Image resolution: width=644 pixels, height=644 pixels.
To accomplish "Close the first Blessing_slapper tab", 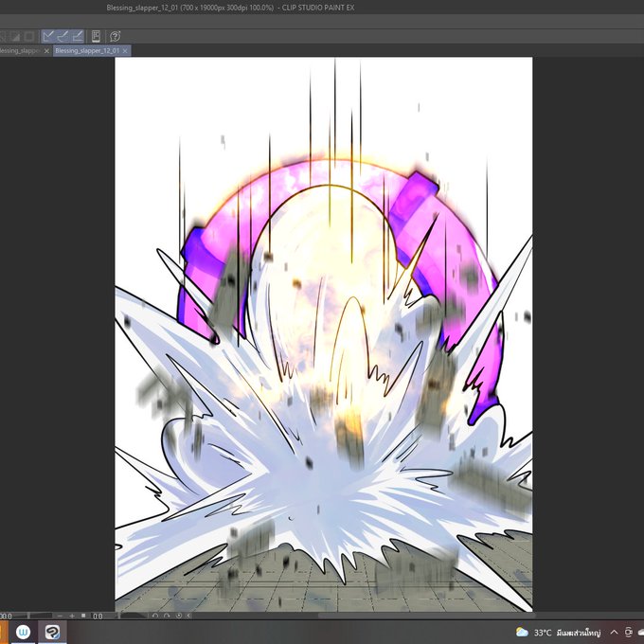I will pyautogui.click(x=46, y=51).
